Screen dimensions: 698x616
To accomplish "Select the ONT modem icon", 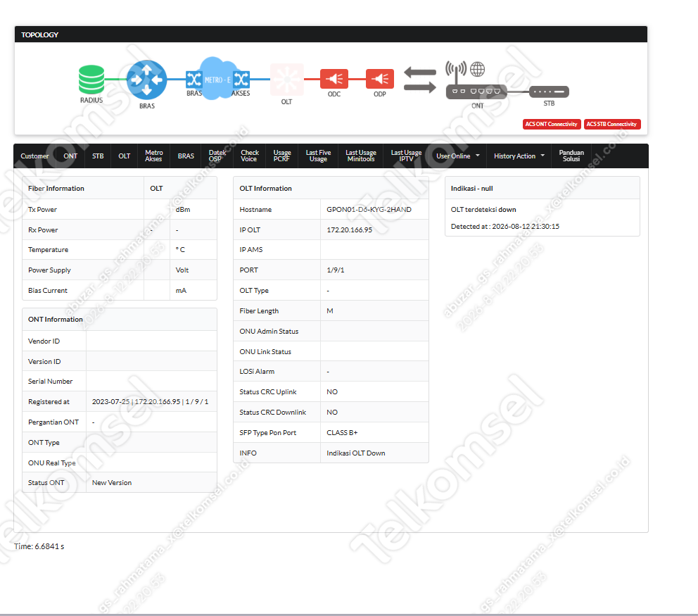I will (477, 92).
